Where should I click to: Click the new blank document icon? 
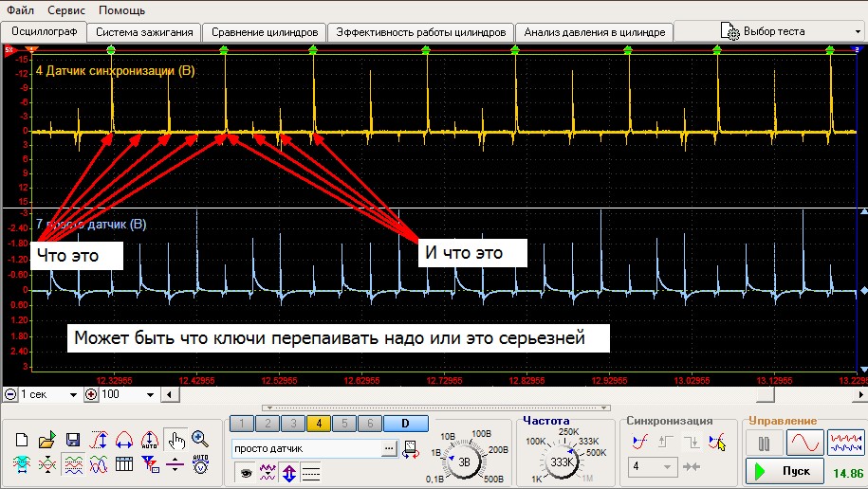(22, 440)
